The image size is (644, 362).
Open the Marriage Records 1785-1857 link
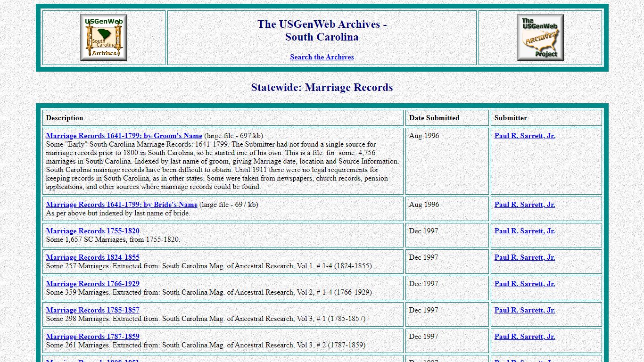(x=93, y=310)
